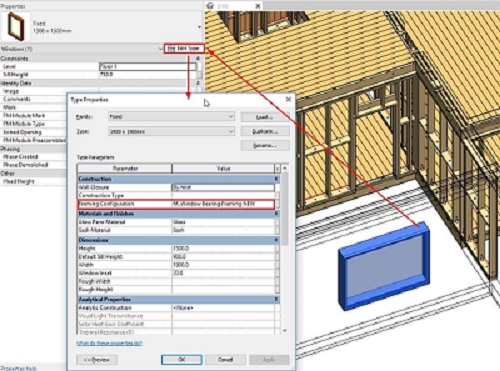Select the Framing Configuration value field
The height and width of the screenshot is (371, 500).
[x=223, y=204]
